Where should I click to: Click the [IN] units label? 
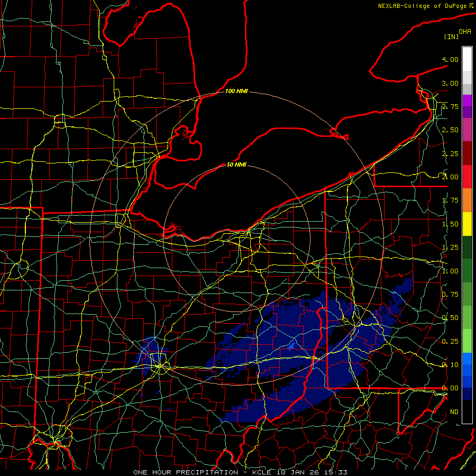click(451, 36)
